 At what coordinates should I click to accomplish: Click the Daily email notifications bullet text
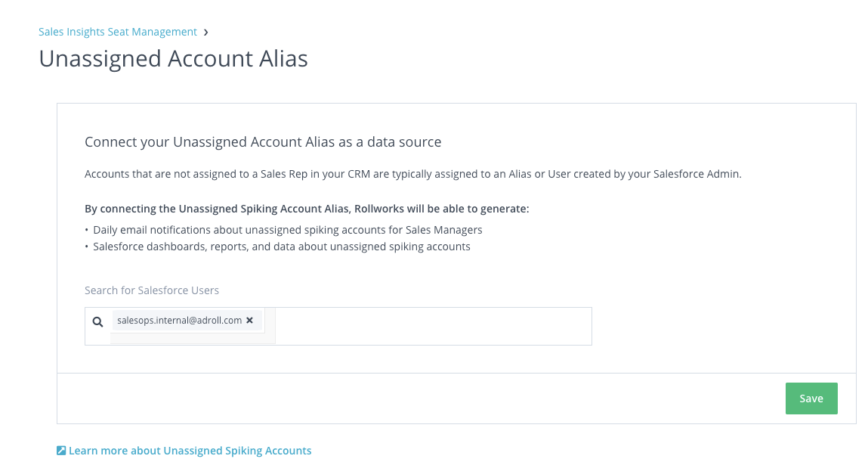(287, 230)
